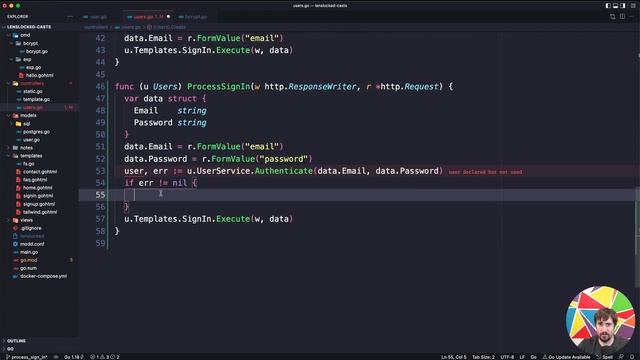Toggle primary sidebar layout icon
Screen dimensions: 640x360
point(608,6)
